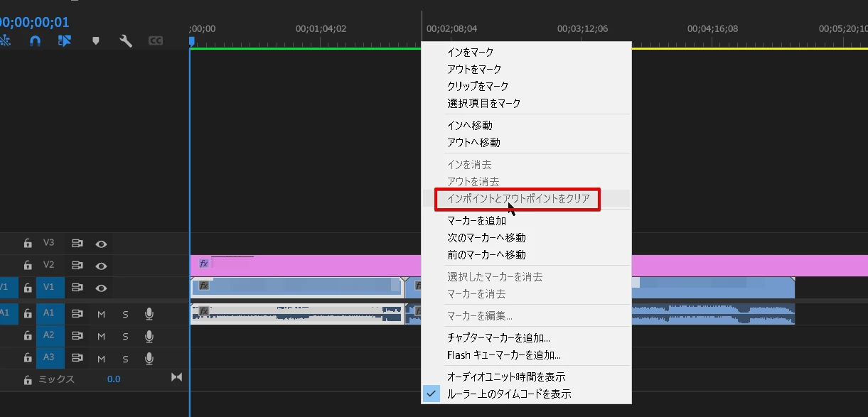
Task: Toggle A1 track targeting button
Action: [49, 313]
